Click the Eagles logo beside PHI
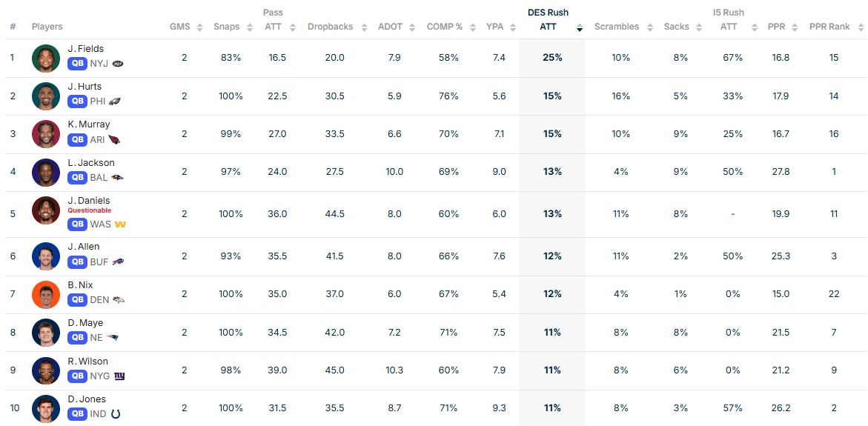Viewport: 868px width, 426px height. 115,101
